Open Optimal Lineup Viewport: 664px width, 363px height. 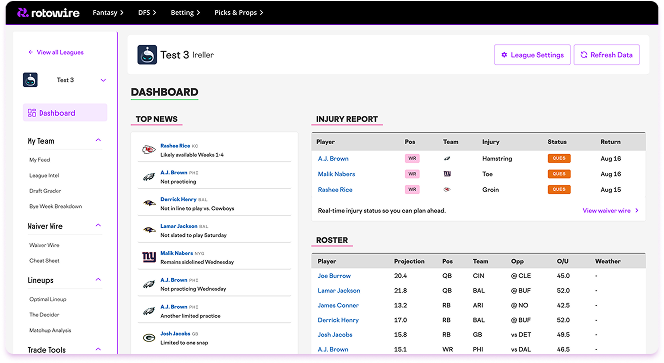pos(48,299)
